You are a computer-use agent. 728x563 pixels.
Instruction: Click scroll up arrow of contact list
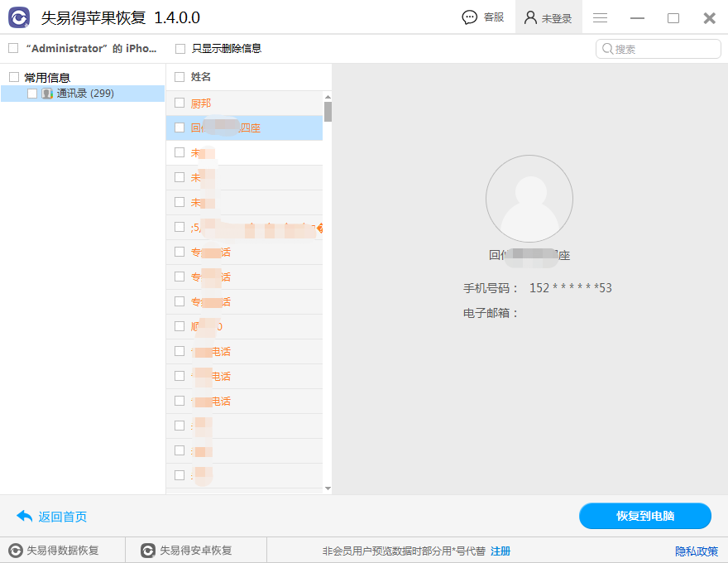(328, 97)
